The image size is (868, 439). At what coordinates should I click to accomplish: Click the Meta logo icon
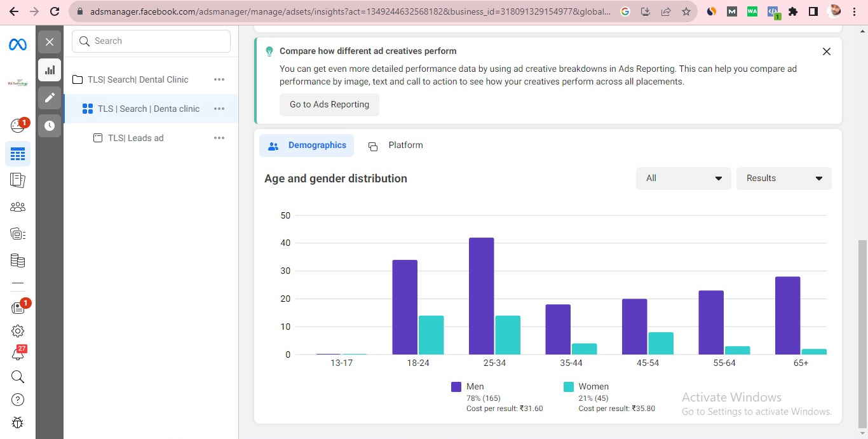point(17,44)
